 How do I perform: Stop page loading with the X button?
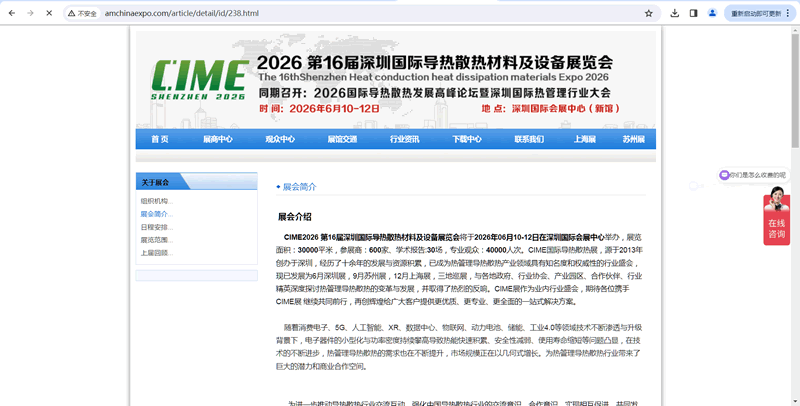tap(47, 13)
